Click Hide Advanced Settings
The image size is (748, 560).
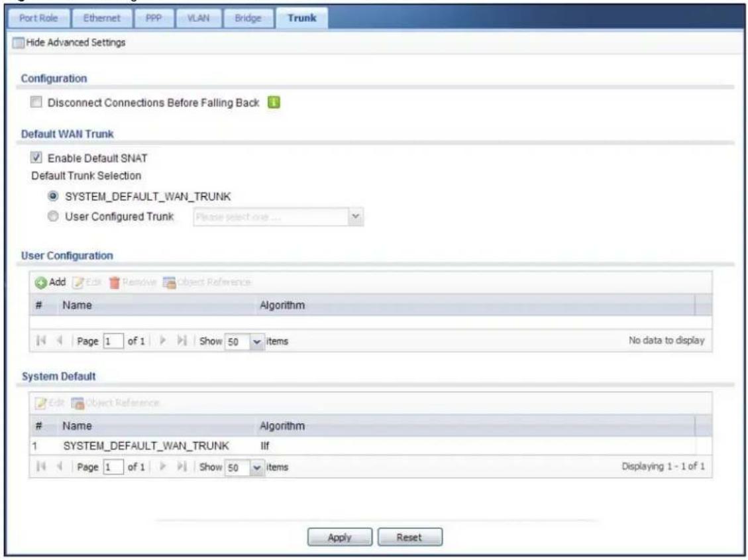pos(69,42)
